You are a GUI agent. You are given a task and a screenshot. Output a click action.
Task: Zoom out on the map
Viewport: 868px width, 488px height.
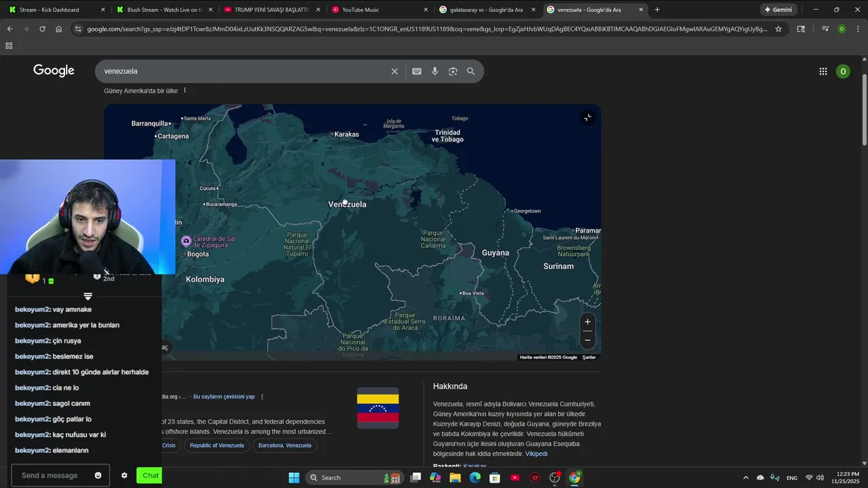(x=588, y=340)
